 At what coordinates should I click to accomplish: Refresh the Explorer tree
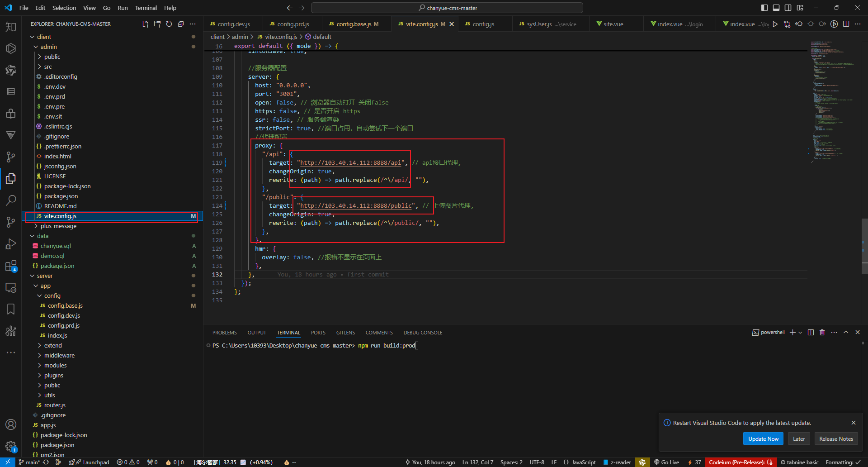coord(169,24)
